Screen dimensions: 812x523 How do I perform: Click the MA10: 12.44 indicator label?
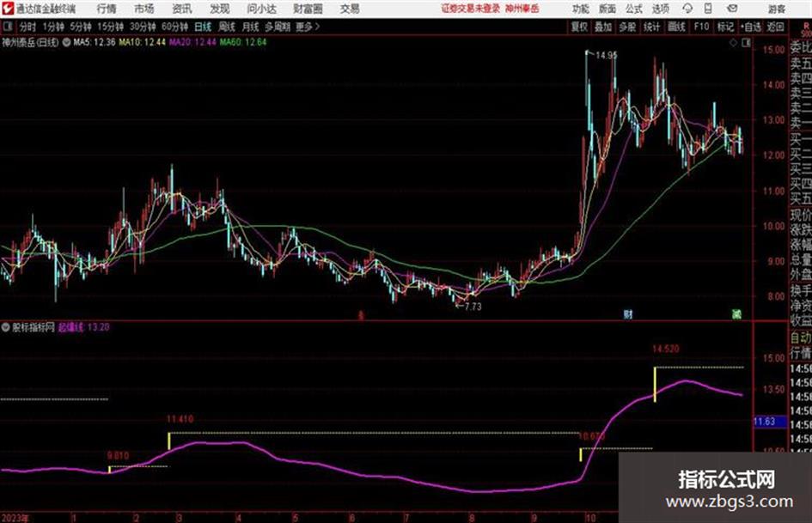[142, 42]
